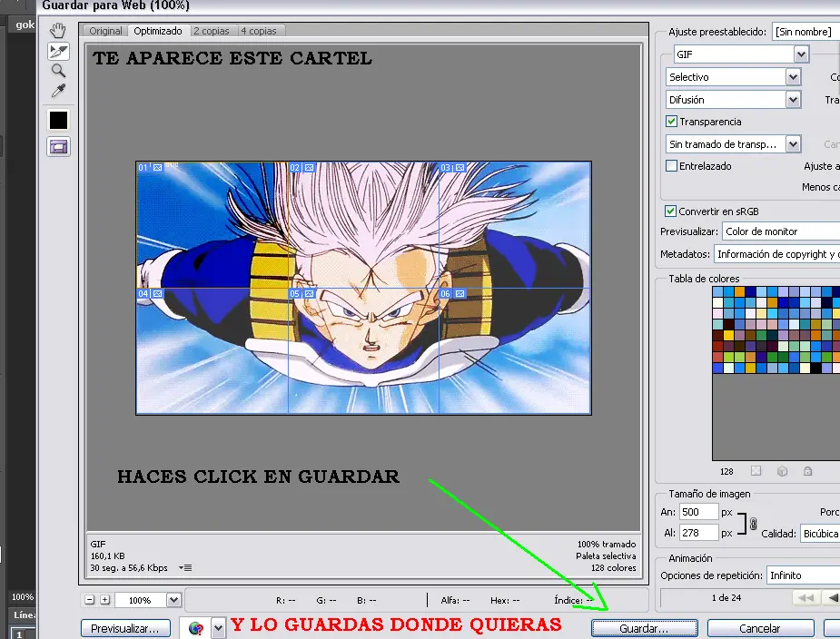The height and width of the screenshot is (639, 840).
Task: Click the minus zoom-out button
Action: [90, 600]
